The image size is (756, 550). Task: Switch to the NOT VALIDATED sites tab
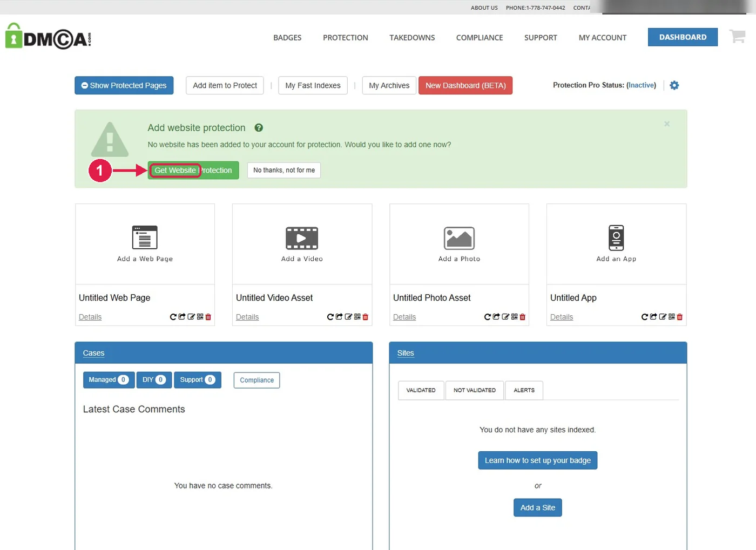pos(475,390)
